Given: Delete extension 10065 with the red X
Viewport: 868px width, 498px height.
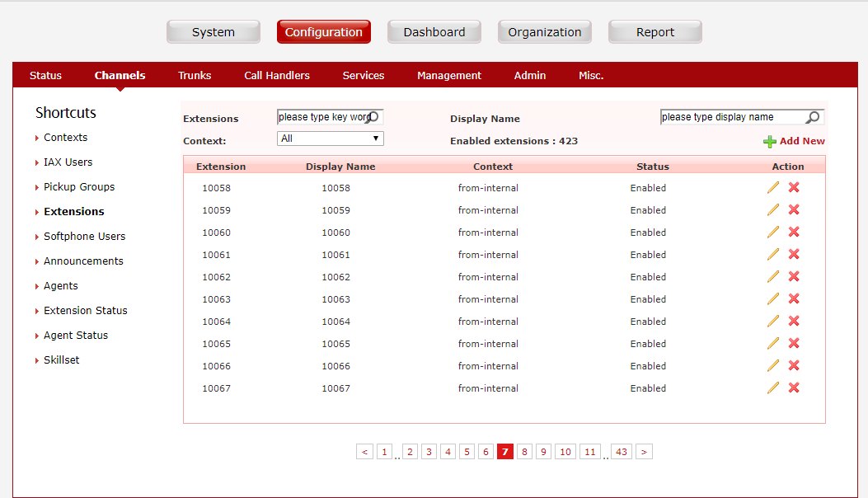Looking at the screenshot, I should click(794, 342).
